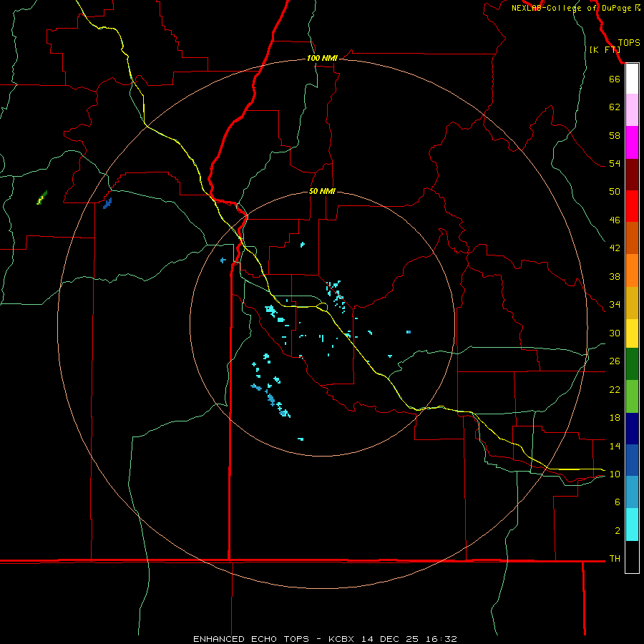644x644 pixels.
Task: Click the TOPS legend title
Action: point(629,43)
